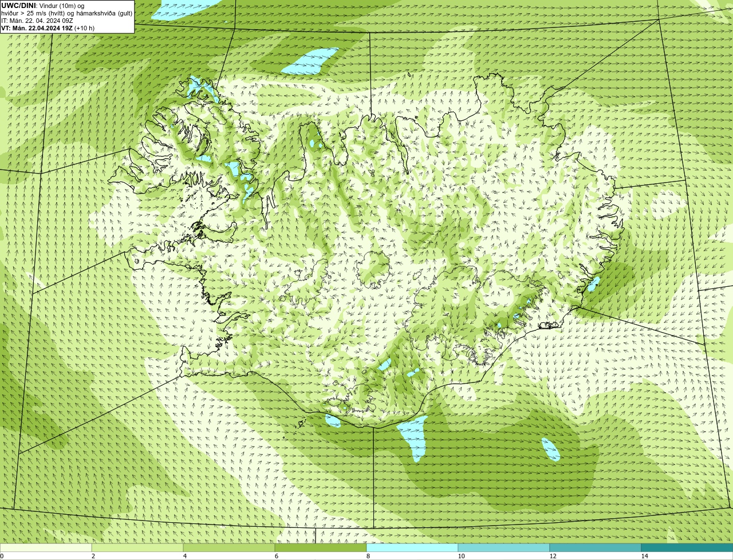Click the 10–12 turquoise legend segment
This screenshot has width=733, height=560.
[x=504, y=547]
